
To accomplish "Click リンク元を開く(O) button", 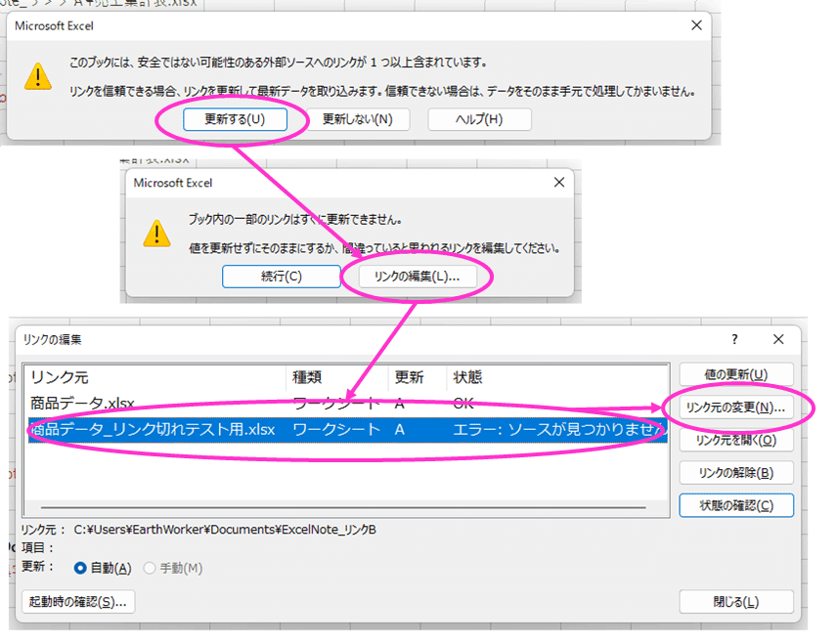I will tap(736, 440).
